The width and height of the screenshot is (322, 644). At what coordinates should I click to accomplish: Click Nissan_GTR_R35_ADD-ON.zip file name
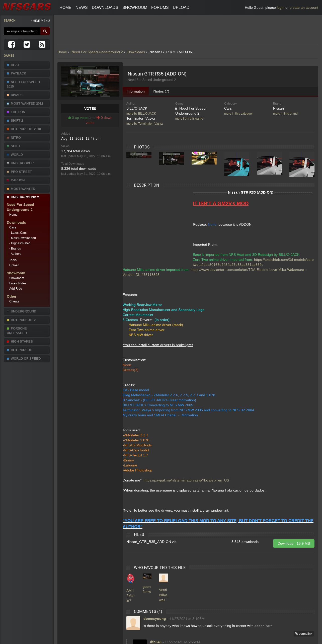click(x=151, y=542)
